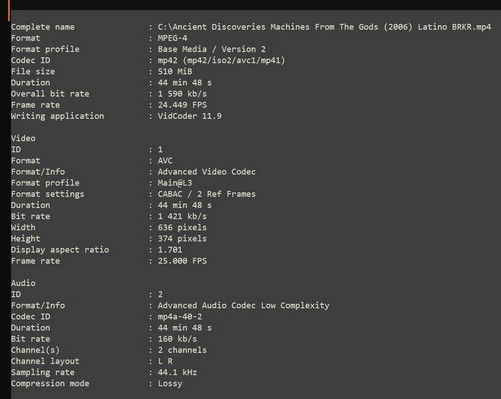Click the Advanced Video Codec text
Image resolution: width=501 pixels, height=399 pixels.
(207, 172)
